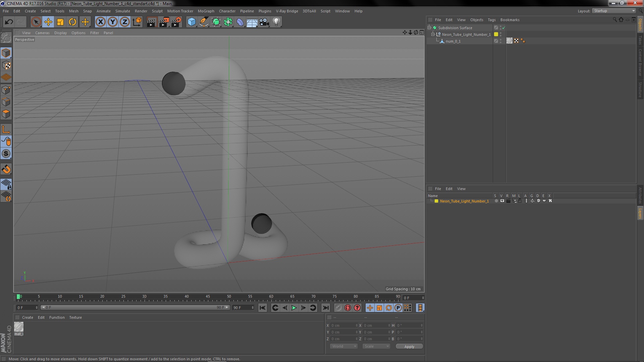Screen dimensions: 644x362
Task: Click the Render View clapperboard icon
Action: coord(151,22)
